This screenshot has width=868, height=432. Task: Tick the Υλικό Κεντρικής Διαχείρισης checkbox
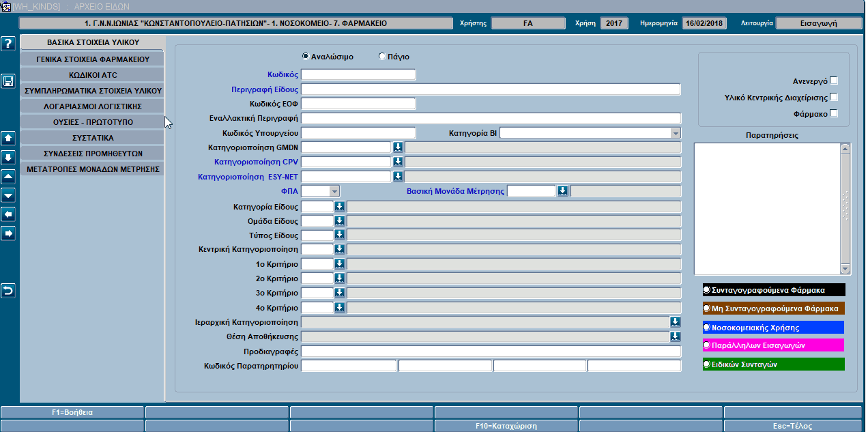pyautogui.click(x=833, y=97)
